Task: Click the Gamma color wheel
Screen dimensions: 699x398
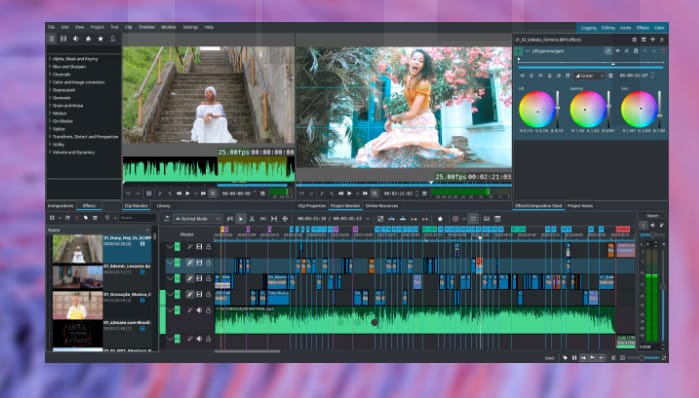Action: coord(588,110)
